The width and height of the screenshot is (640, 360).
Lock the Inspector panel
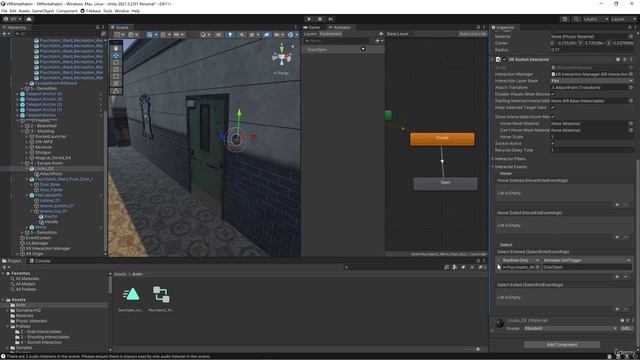629,27
